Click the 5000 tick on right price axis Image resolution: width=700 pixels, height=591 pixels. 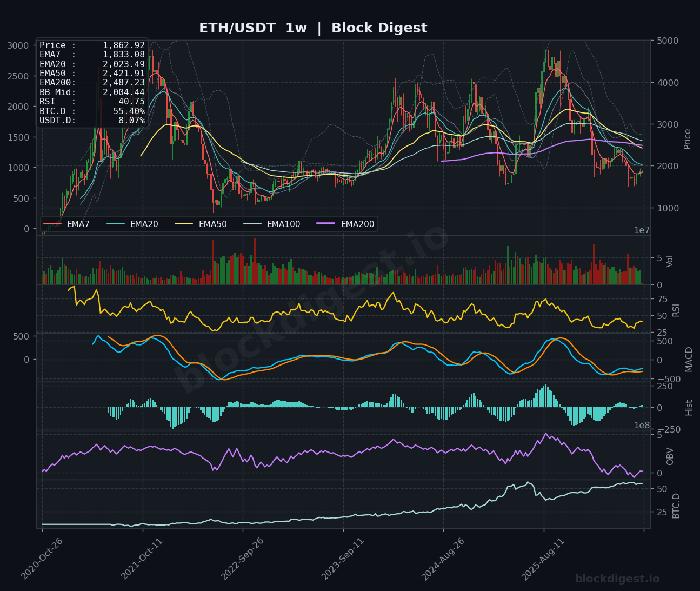coord(668,41)
